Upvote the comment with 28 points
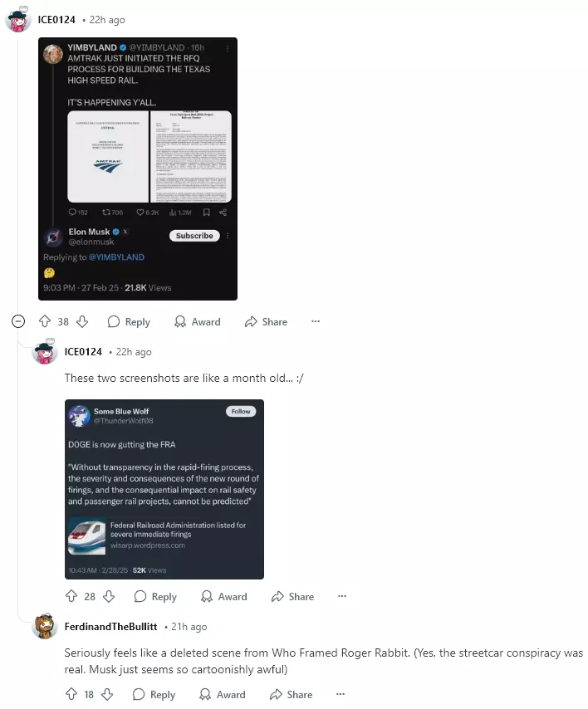588x709 pixels. (x=71, y=596)
